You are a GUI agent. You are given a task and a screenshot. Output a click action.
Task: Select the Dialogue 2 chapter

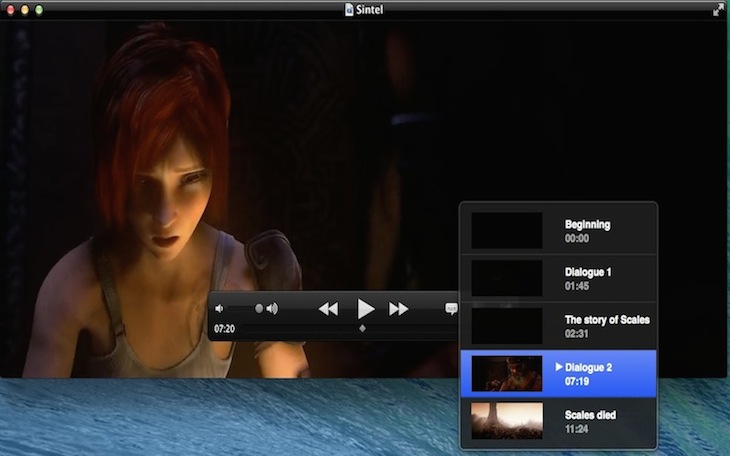558,374
